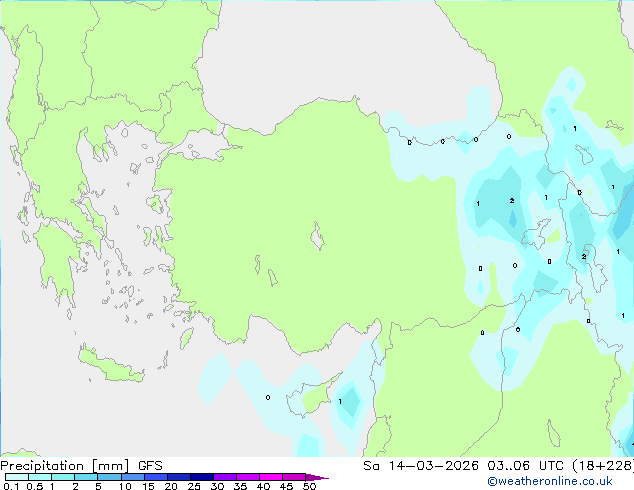Click the legend label '10'
The image size is (634, 490).
point(125,486)
